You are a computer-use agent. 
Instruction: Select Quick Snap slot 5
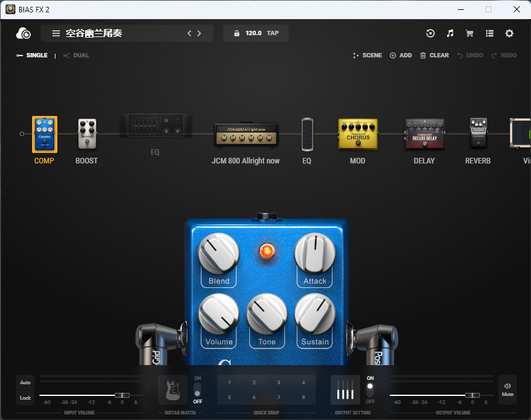point(229,397)
